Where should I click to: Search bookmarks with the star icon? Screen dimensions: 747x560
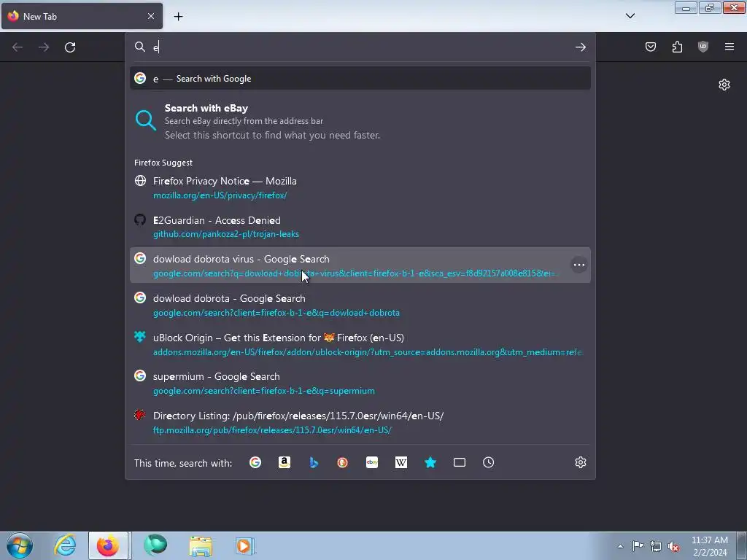[x=430, y=462]
